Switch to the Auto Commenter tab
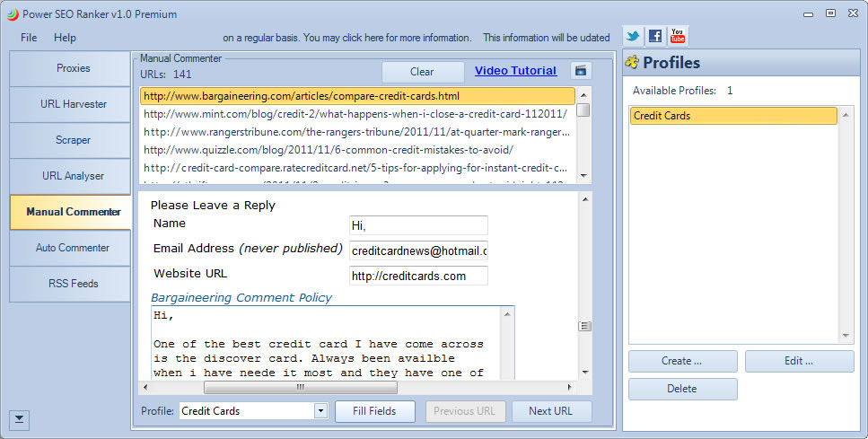 point(70,248)
